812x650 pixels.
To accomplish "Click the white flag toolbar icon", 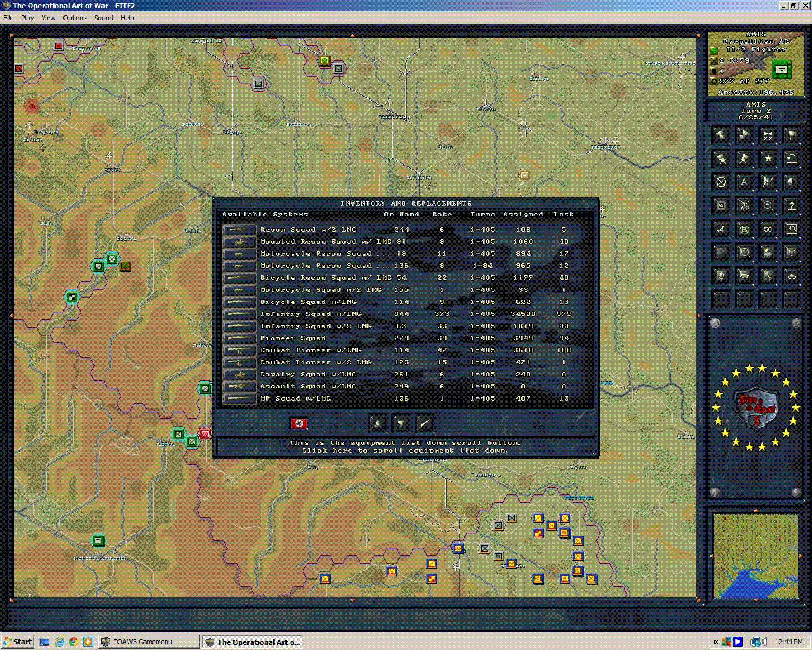I will click(791, 135).
